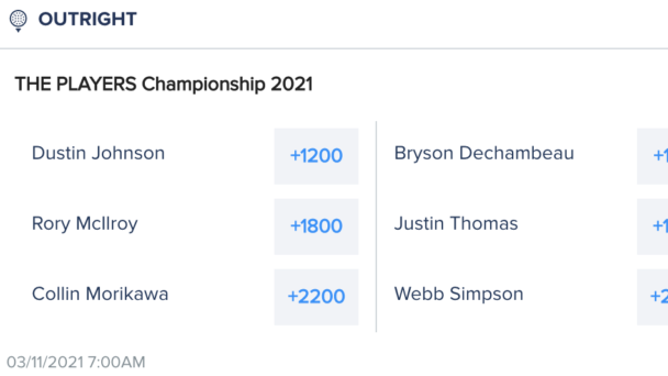Click the Collin Morikawa player name
This screenshot has width=668, height=376.
coord(100,294)
